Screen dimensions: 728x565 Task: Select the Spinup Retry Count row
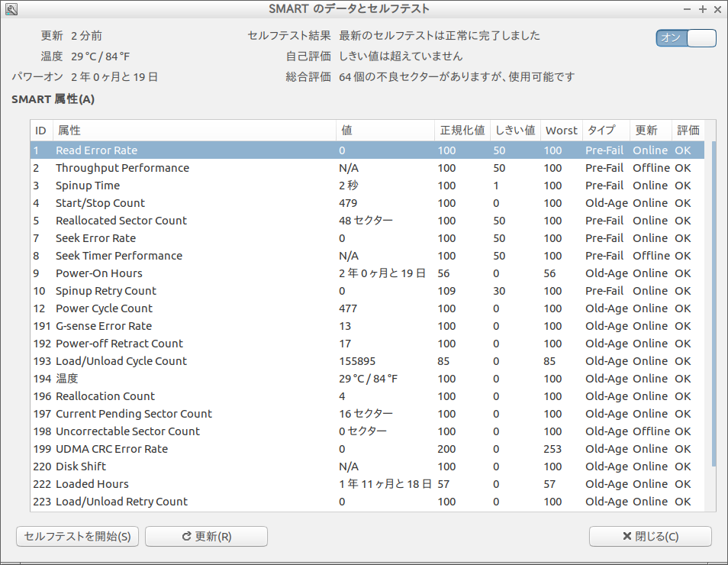coord(367,291)
